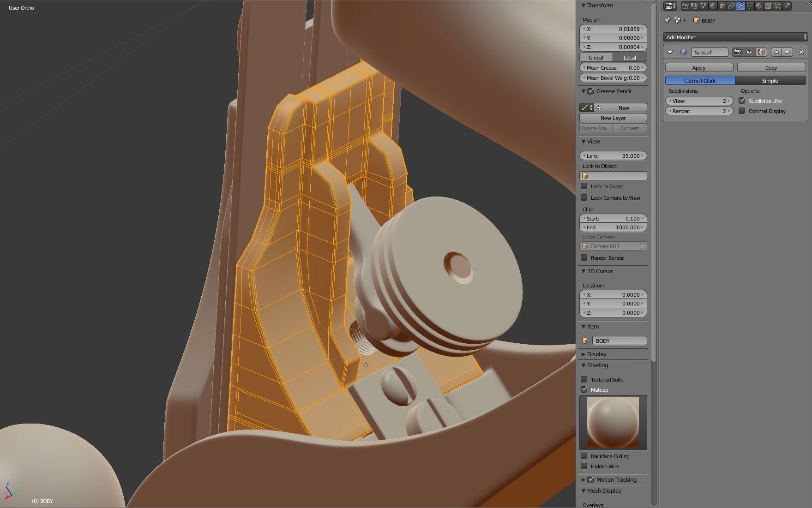Click Mean Crease value slider
Image resolution: width=812 pixels, height=508 pixels.
coord(613,67)
